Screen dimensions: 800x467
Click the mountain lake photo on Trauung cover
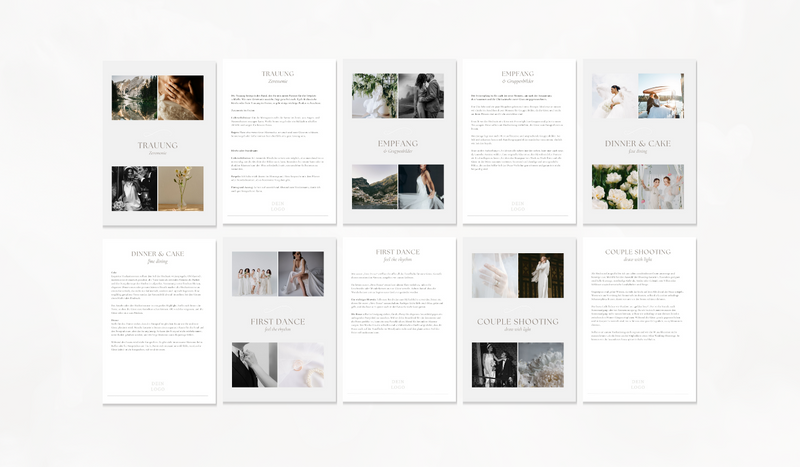pos(134,97)
